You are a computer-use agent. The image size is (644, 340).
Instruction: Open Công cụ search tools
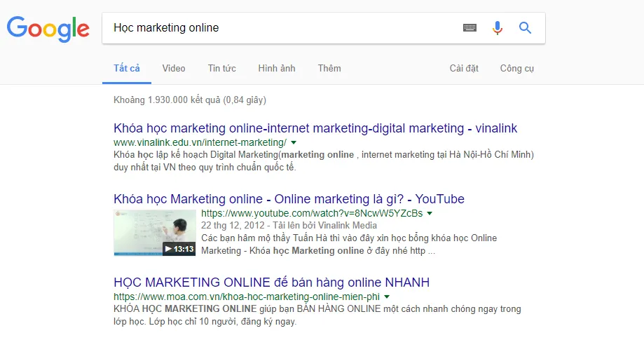[x=517, y=69]
